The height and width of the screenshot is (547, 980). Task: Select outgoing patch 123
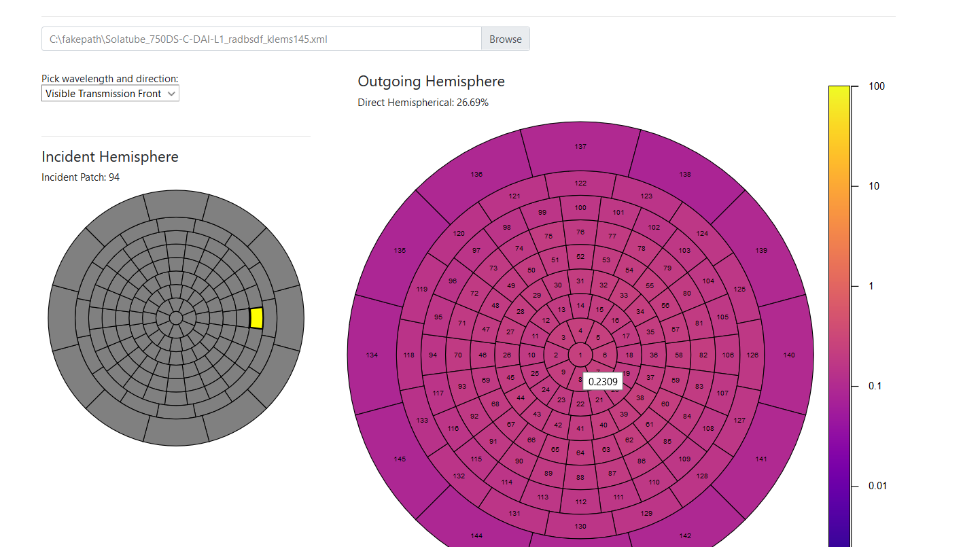646,196
